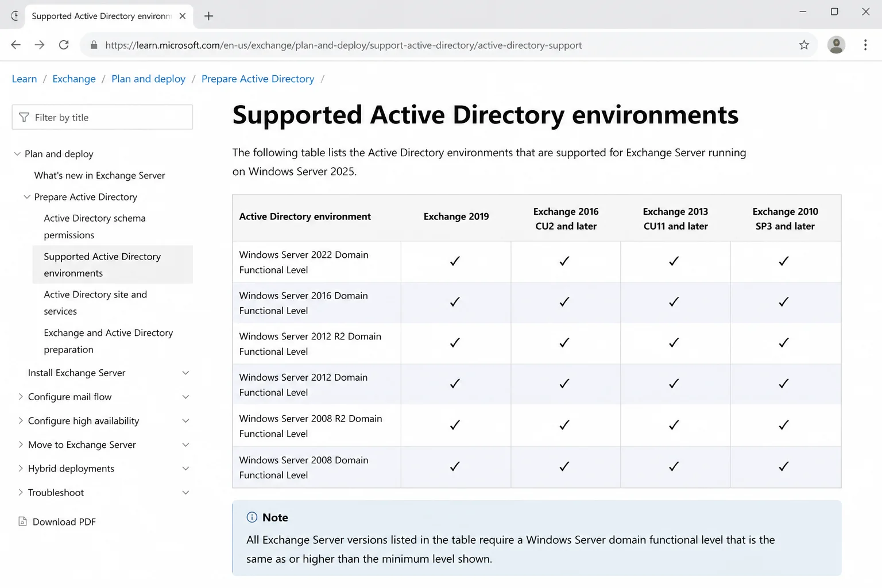Click the Exchange 2019 column header

coord(457,216)
